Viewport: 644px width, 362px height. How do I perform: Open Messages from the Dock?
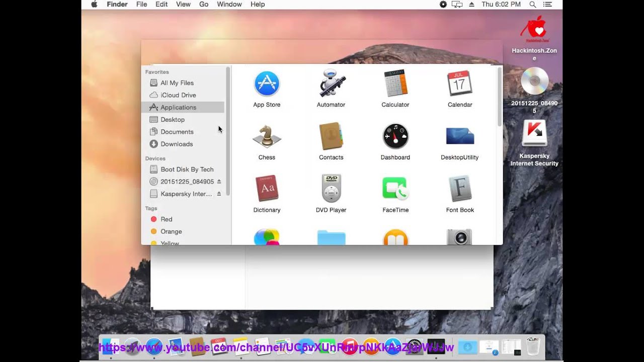coord(306,347)
